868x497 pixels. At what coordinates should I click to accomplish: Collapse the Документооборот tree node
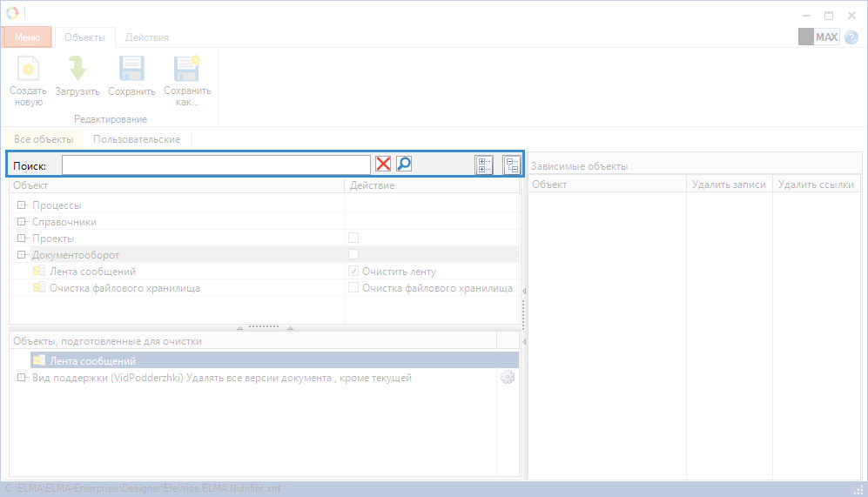pyautogui.click(x=21, y=255)
